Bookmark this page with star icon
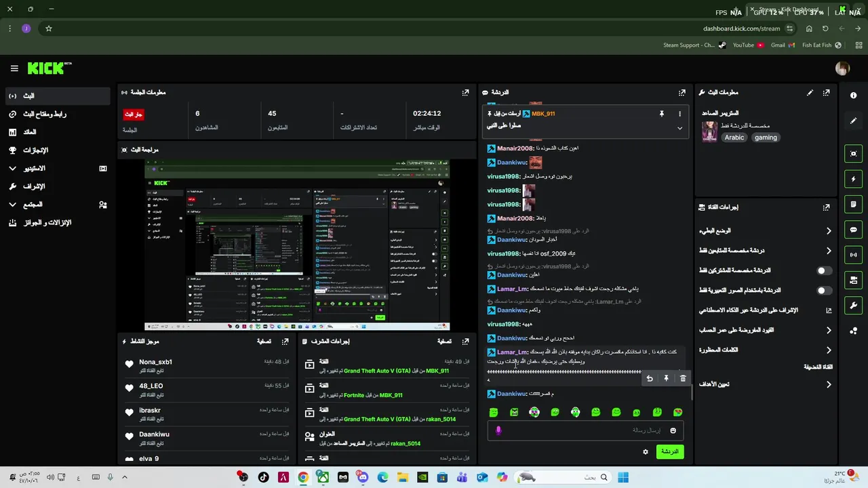868x488 pixels. [49, 28]
